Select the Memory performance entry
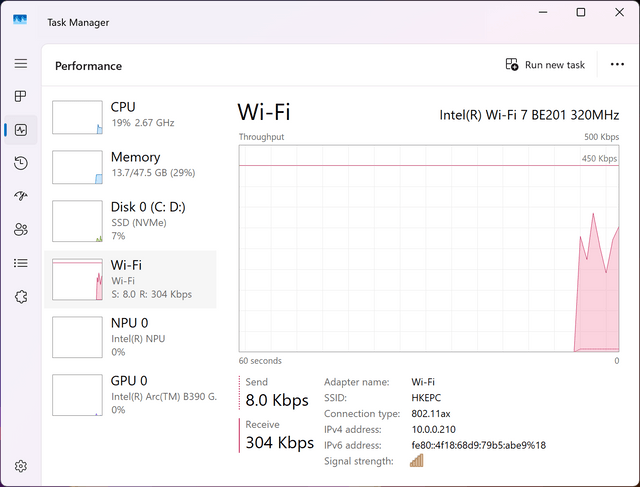 coord(131,167)
